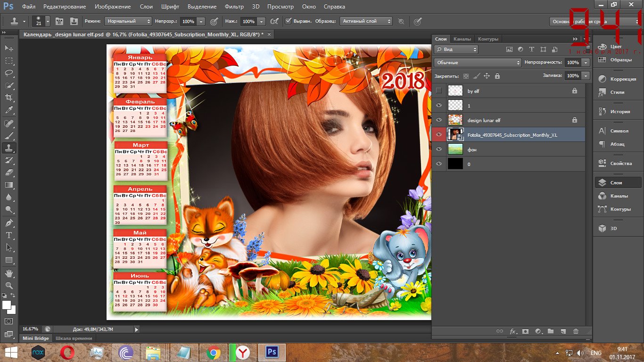This screenshot has height=362, width=644.
Task: Open the 'Заливка' fill dropdown arrow
Action: (x=586, y=75)
